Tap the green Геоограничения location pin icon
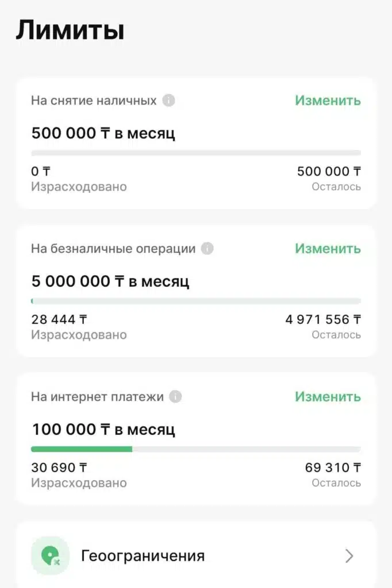The height and width of the screenshot is (588, 392). 50,555
